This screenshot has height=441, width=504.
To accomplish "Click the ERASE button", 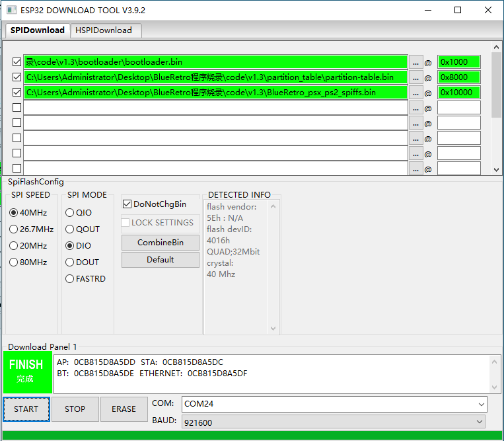I will 124,409.
